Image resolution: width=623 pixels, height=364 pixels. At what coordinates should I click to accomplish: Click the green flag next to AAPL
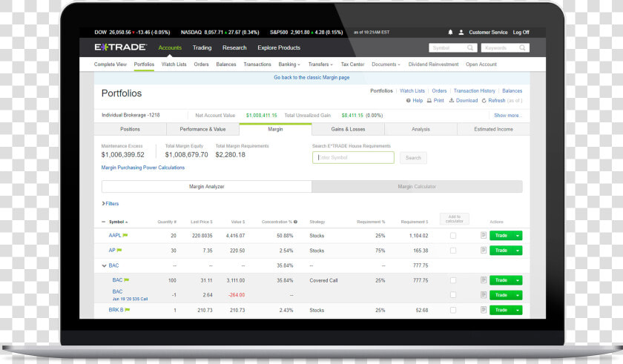(x=125, y=236)
